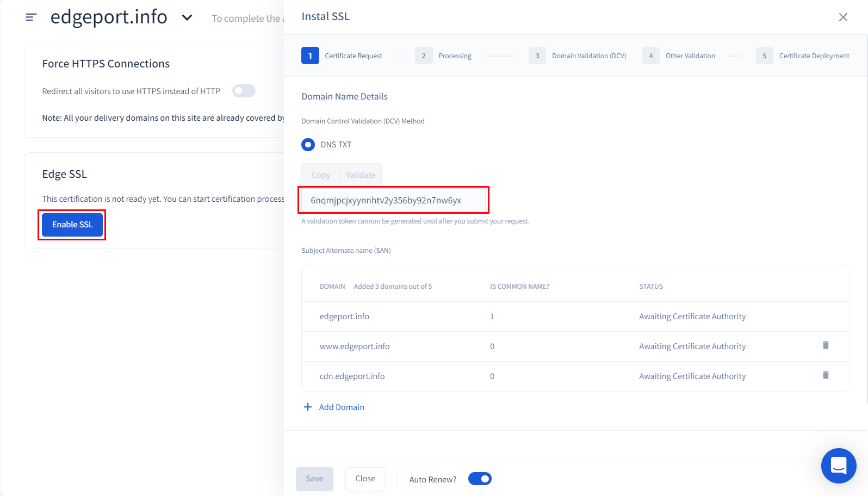Open the hamburger navigation menu
868x496 pixels.
pos(31,17)
